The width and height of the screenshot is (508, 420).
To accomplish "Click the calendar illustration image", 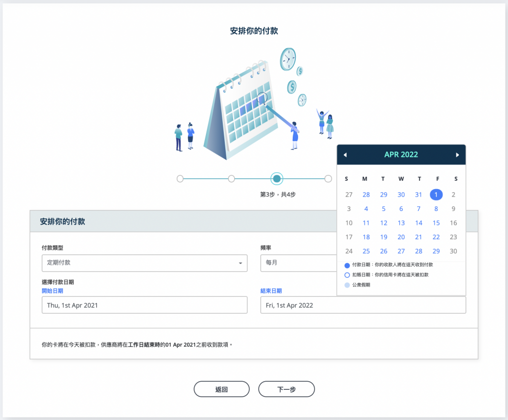I will (254, 104).
